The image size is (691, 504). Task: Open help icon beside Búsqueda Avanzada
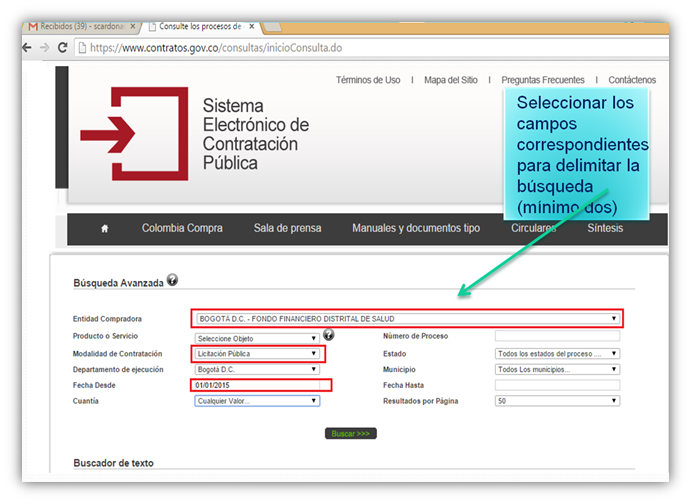click(x=172, y=280)
